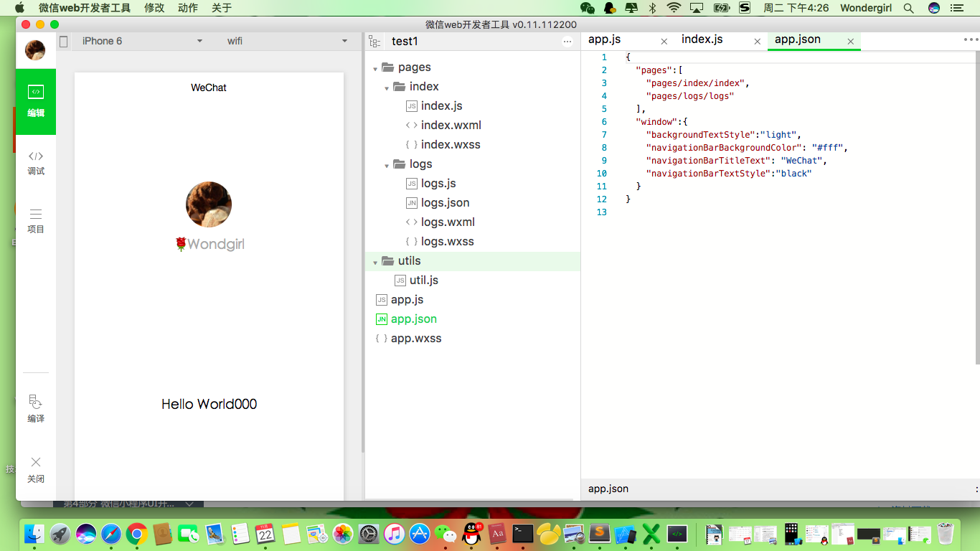Switch to the app.js editor tab
The image size is (980, 551).
pyautogui.click(x=605, y=39)
